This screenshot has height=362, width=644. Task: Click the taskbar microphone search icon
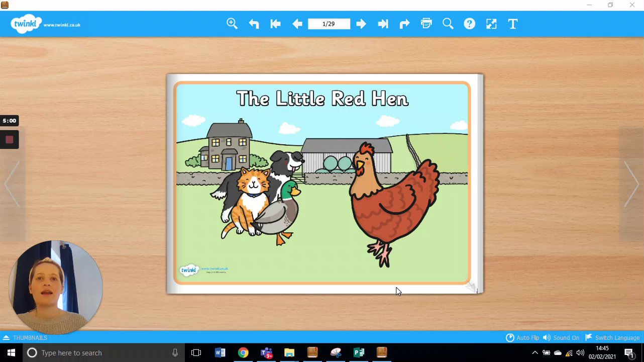[x=175, y=353]
